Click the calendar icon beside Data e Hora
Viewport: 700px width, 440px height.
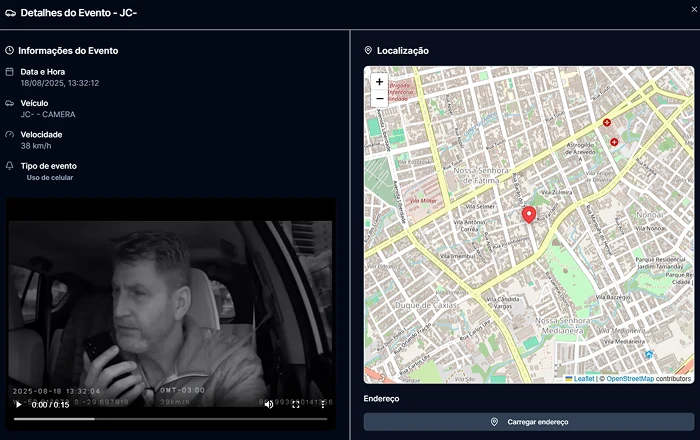[9, 72]
